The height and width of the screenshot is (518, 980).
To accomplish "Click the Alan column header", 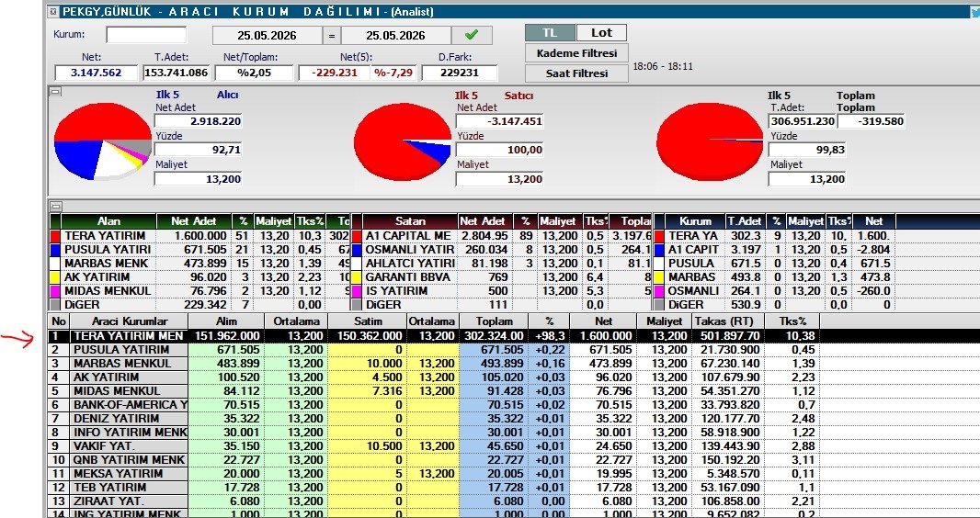I will 108,221.
